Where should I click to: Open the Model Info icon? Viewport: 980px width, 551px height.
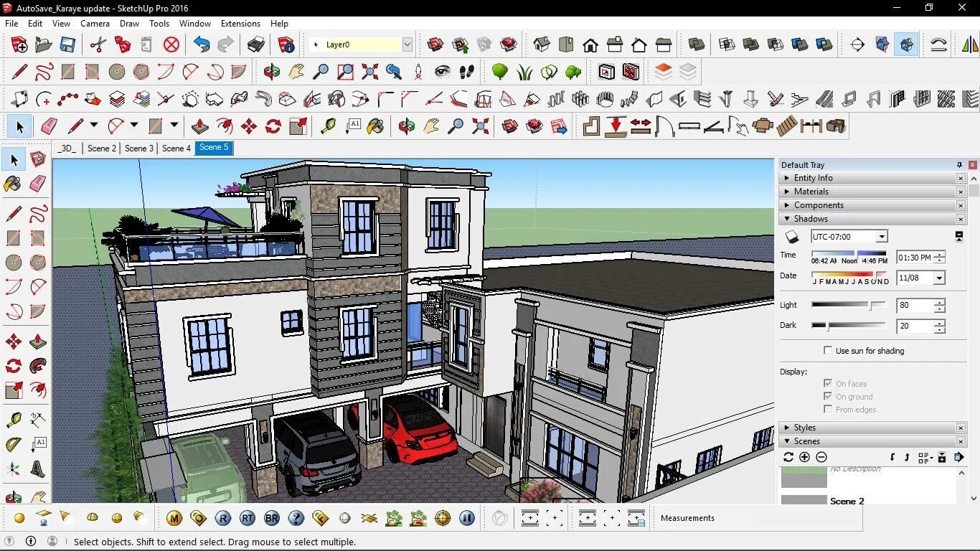(286, 44)
